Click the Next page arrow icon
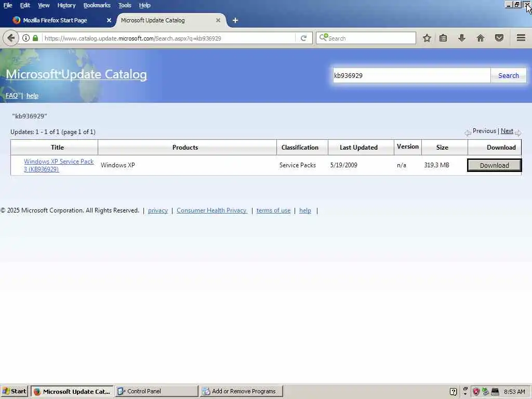532x399 pixels. tap(518, 133)
